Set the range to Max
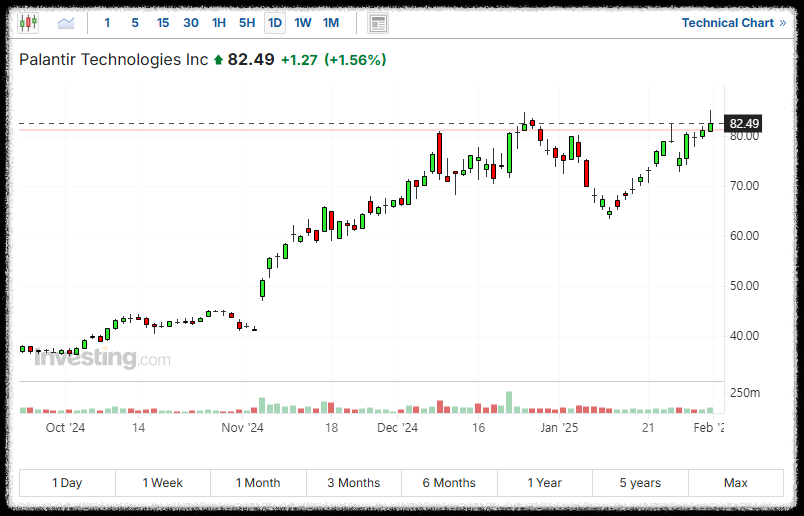Screen dimensions: 804x516 tap(736, 483)
